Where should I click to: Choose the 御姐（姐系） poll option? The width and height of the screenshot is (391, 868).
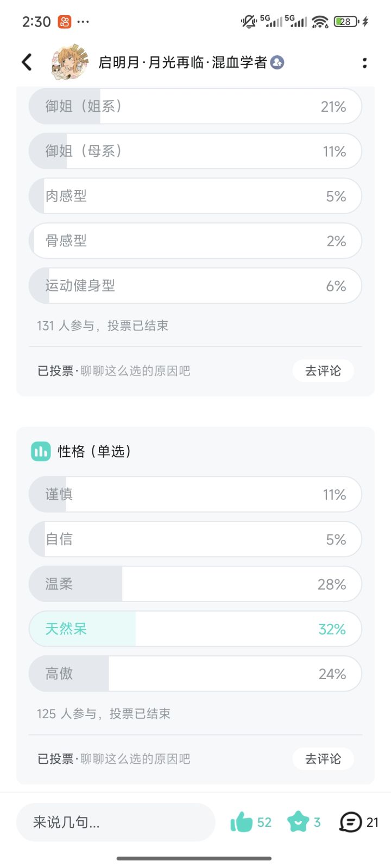click(195, 106)
